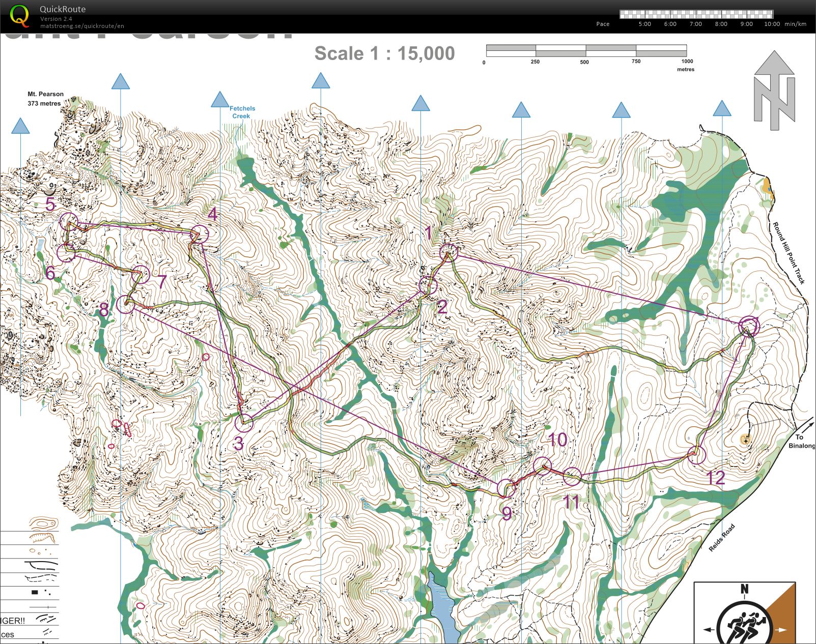Click the Version 2.4 label
Viewport: 816px width, 644px height.
click(56, 19)
